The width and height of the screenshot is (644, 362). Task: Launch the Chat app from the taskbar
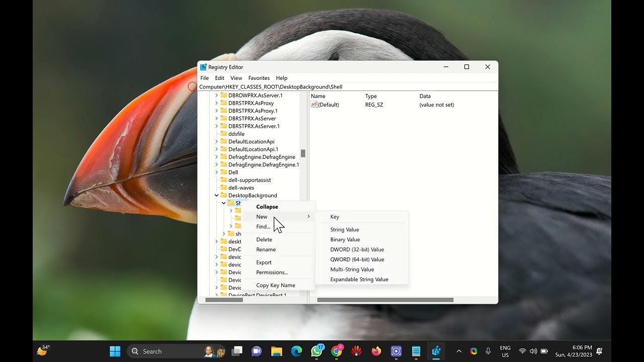click(257, 351)
